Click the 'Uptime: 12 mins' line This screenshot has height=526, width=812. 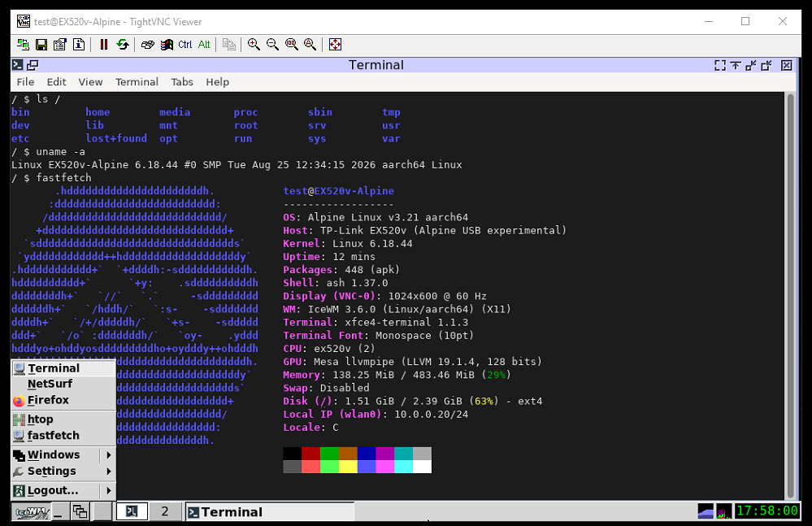coord(329,257)
